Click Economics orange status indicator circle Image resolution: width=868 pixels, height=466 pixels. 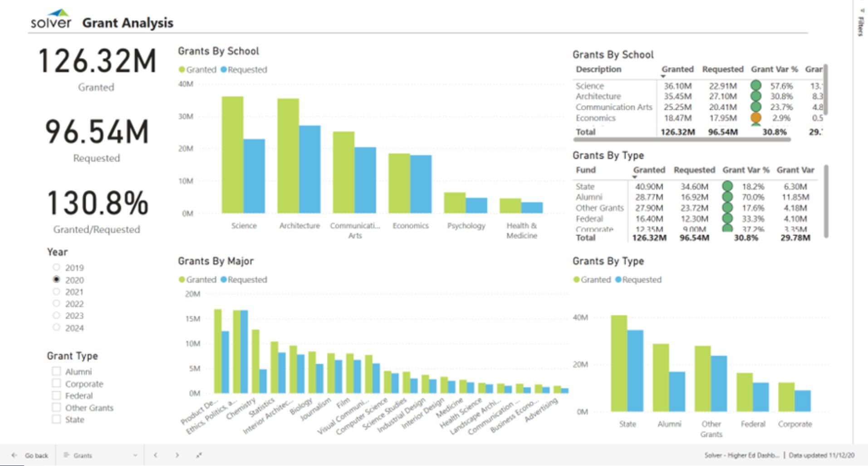(x=755, y=118)
